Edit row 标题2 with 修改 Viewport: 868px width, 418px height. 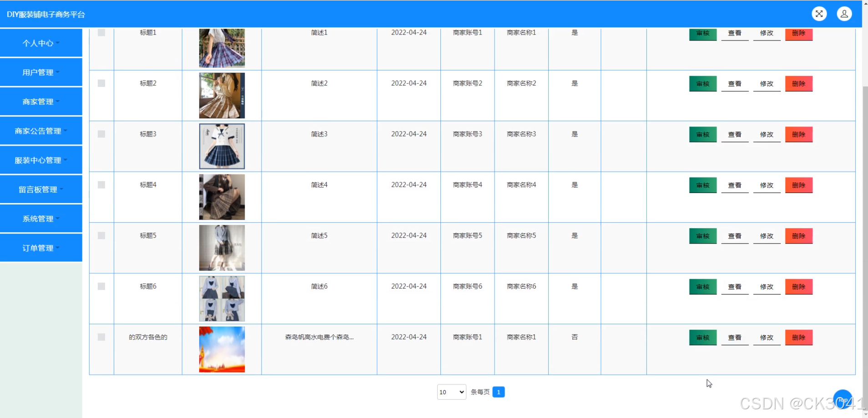[767, 84]
